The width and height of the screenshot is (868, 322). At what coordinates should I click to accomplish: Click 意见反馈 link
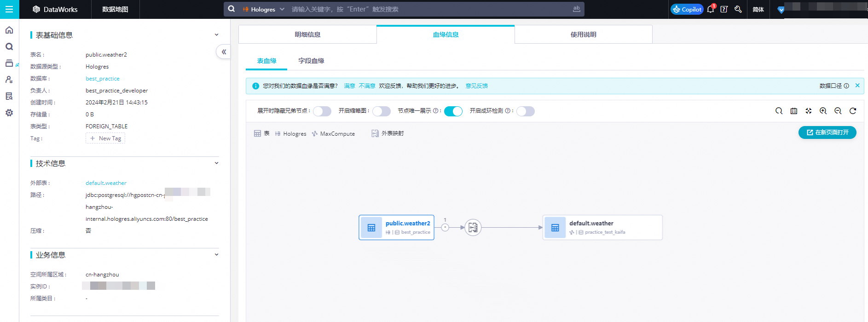476,86
